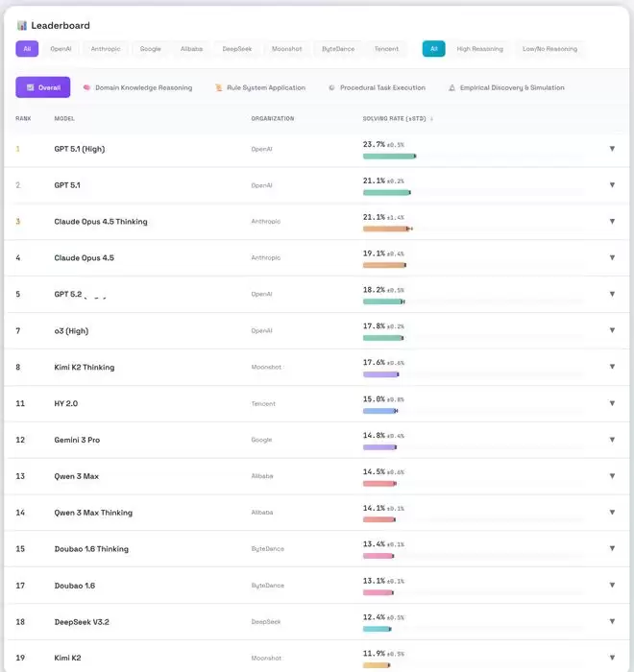Expand Claude Opus 4.5 Thinking row details

[612, 222]
